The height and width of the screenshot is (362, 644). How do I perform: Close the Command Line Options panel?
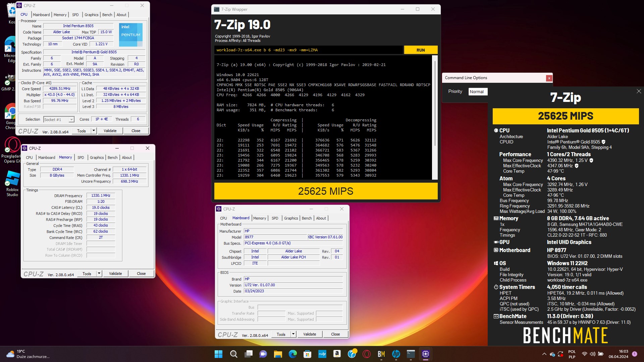(549, 78)
